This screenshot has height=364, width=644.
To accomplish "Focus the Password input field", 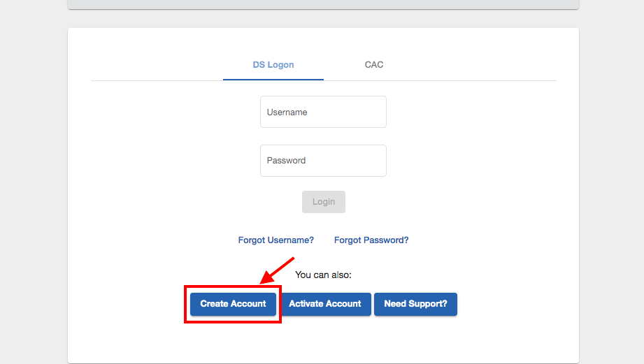I will click(323, 161).
